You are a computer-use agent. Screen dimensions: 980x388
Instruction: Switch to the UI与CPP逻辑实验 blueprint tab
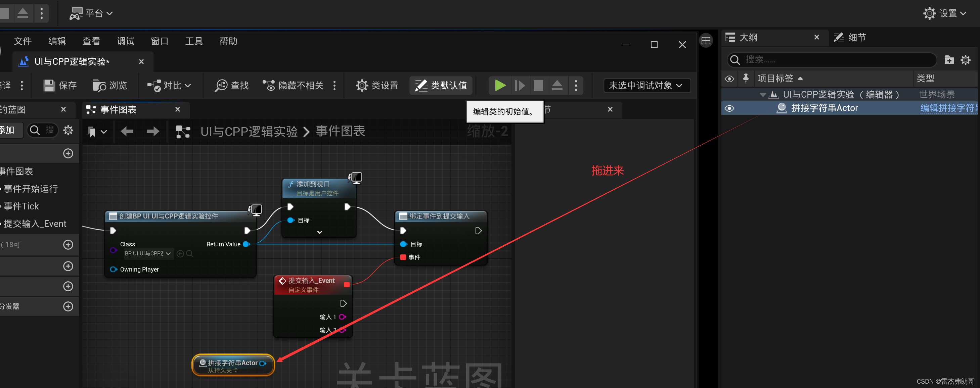(x=72, y=61)
